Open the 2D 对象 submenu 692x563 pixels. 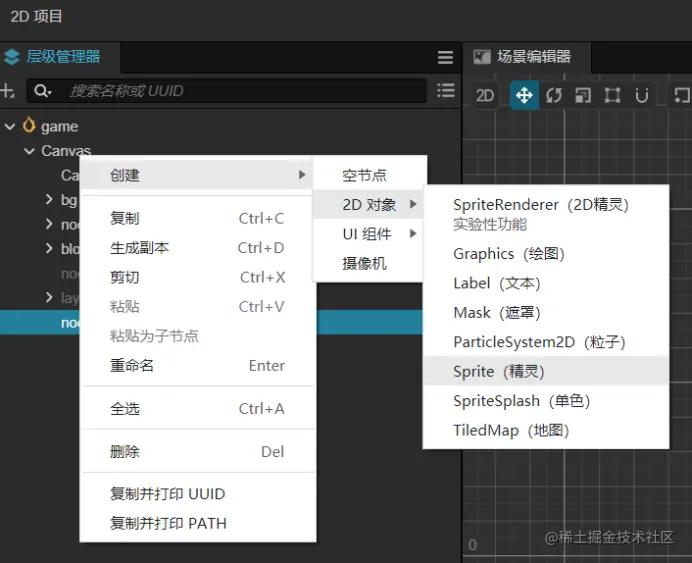369,205
